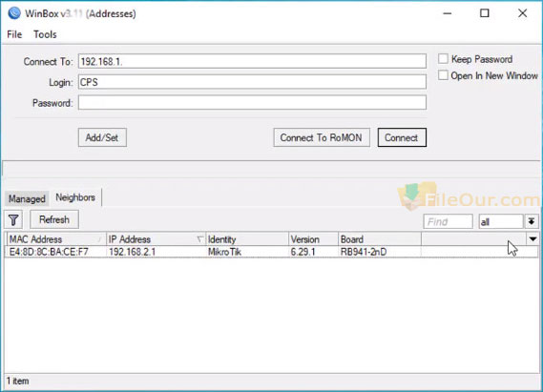This screenshot has width=543, height=392.
Task: Select the 'all' combo box field
Action: [x=500, y=221]
